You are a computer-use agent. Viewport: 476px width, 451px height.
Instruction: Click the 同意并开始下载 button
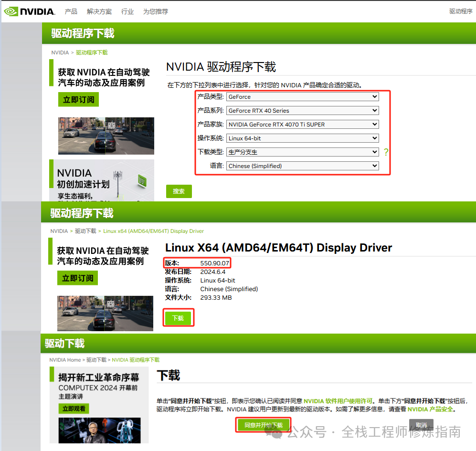[x=263, y=425]
